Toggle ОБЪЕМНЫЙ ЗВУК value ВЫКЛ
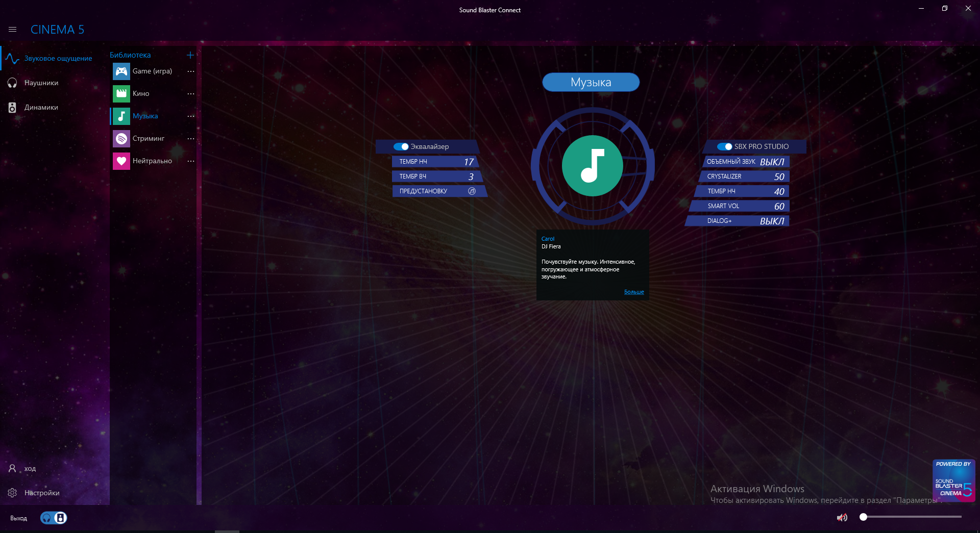 (x=772, y=162)
